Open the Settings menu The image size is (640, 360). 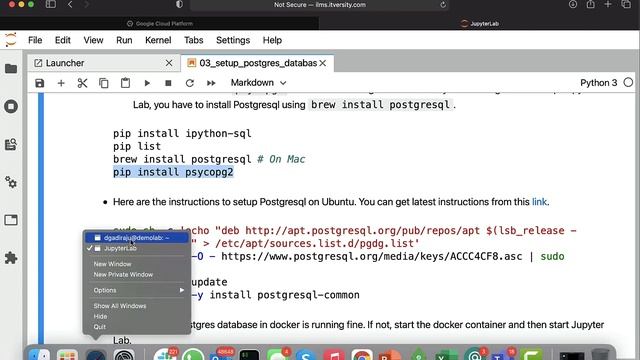coord(233,40)
